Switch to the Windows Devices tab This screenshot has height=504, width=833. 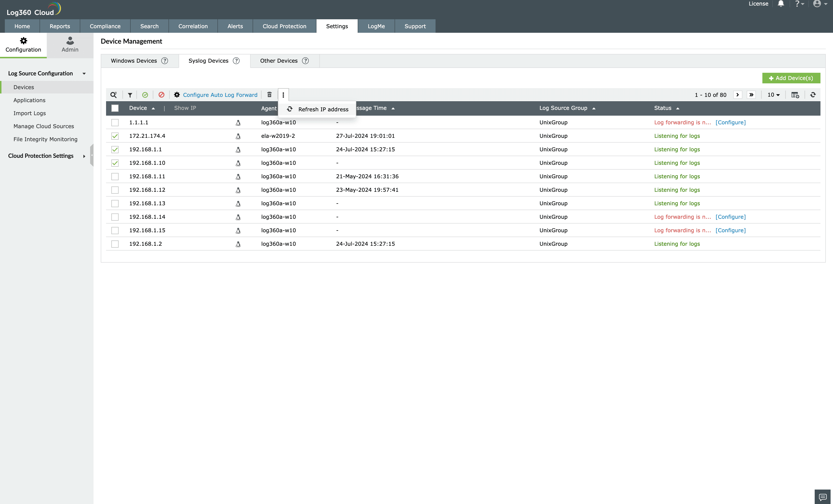pyautogui.click(x=134, y=61)
